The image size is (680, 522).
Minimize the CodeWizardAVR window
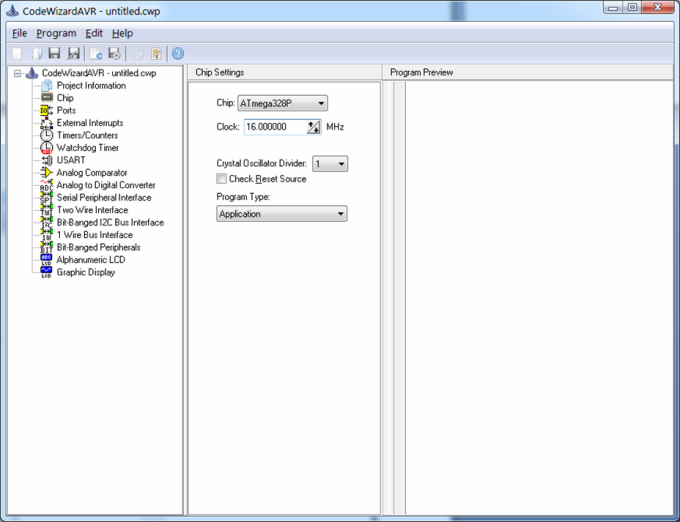[x=613, y=7]
